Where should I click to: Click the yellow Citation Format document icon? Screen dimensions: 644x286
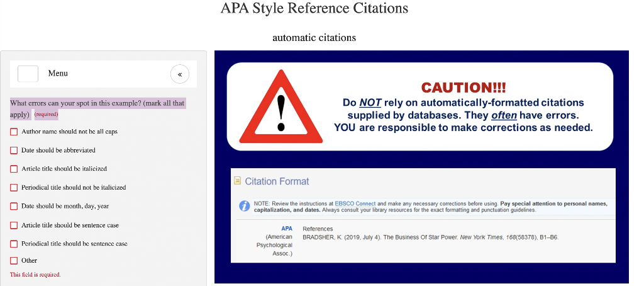tap(237, 181)
